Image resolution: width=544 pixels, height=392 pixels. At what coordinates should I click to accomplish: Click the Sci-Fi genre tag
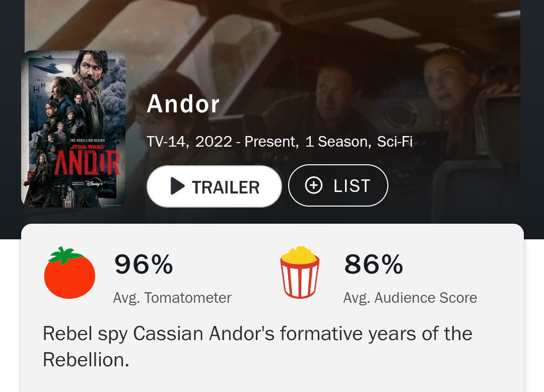click(x=395, y=142)
